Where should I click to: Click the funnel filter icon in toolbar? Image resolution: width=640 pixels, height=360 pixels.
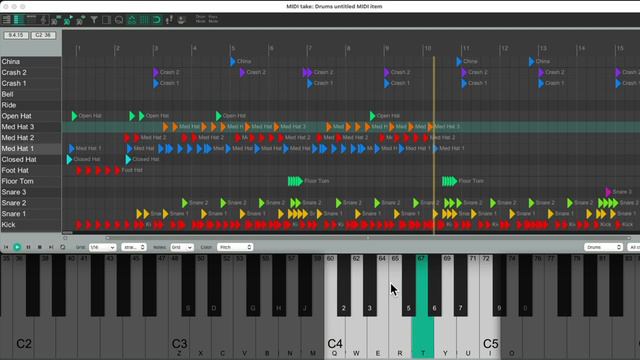94,20
